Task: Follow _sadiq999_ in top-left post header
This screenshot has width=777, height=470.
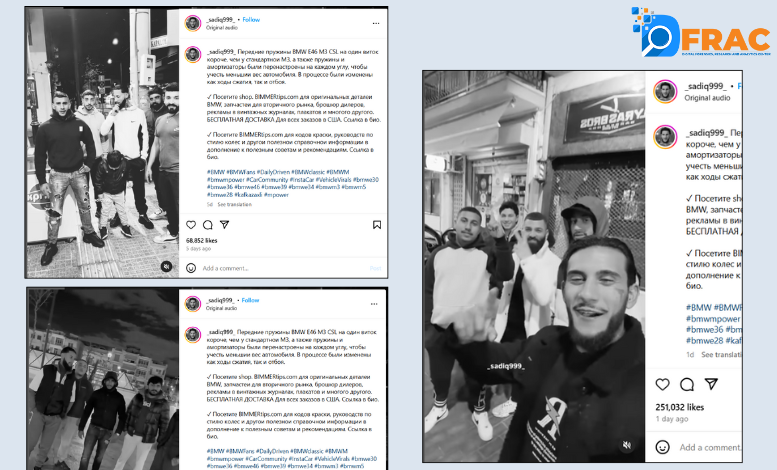Action: pos(251,20)
